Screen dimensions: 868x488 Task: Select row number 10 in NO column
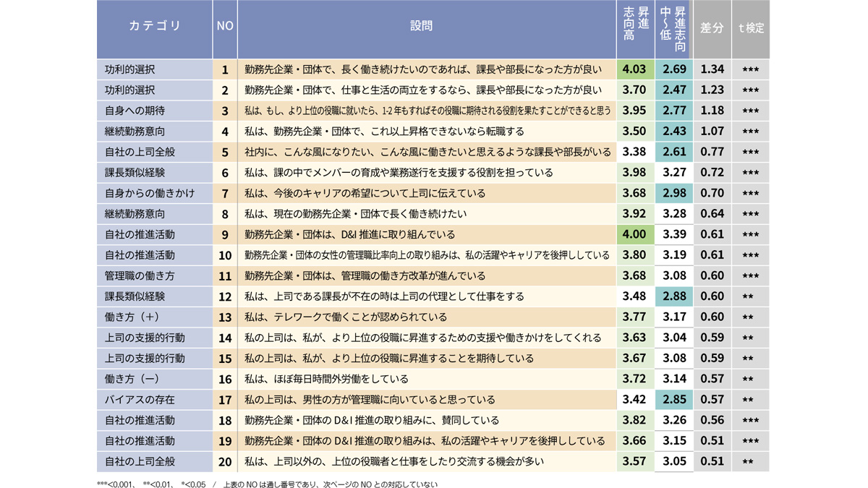click(225, 255)
